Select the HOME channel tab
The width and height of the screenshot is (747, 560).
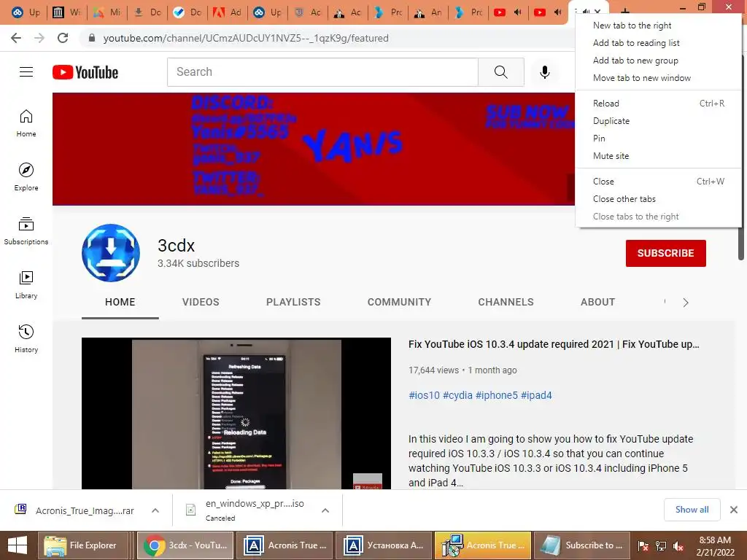(x=120, y=302)
